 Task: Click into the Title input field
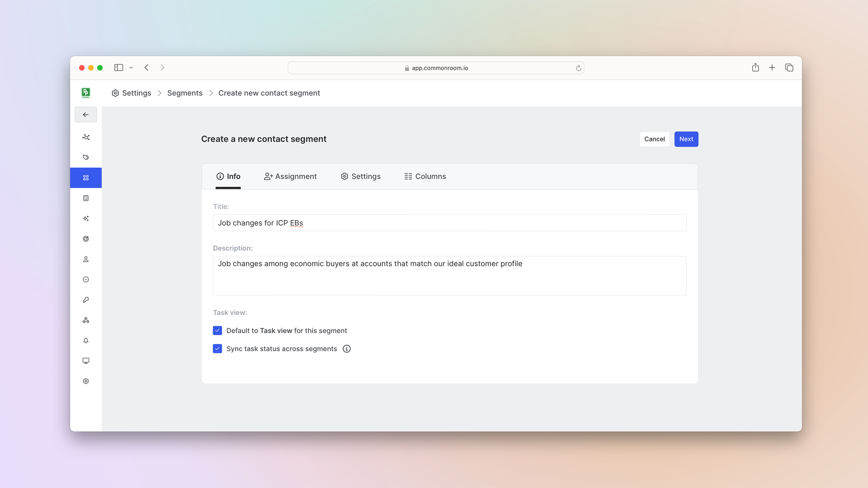[449, 223]
